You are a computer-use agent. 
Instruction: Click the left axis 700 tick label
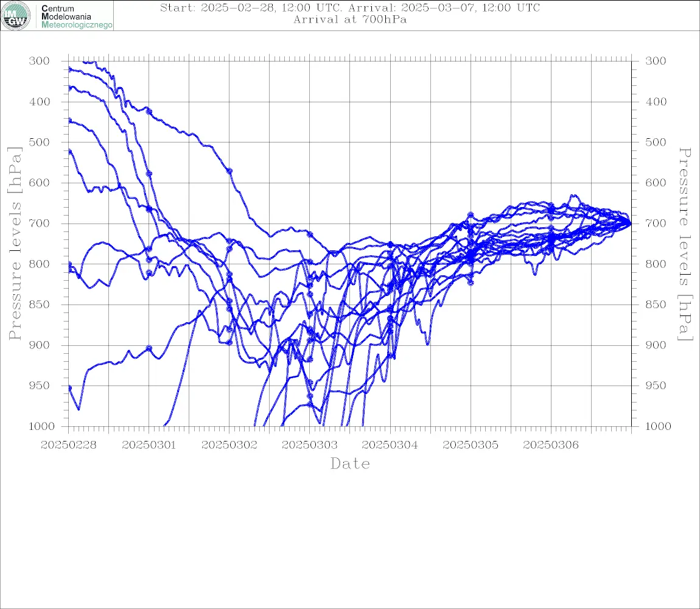[x=39, y=224]
